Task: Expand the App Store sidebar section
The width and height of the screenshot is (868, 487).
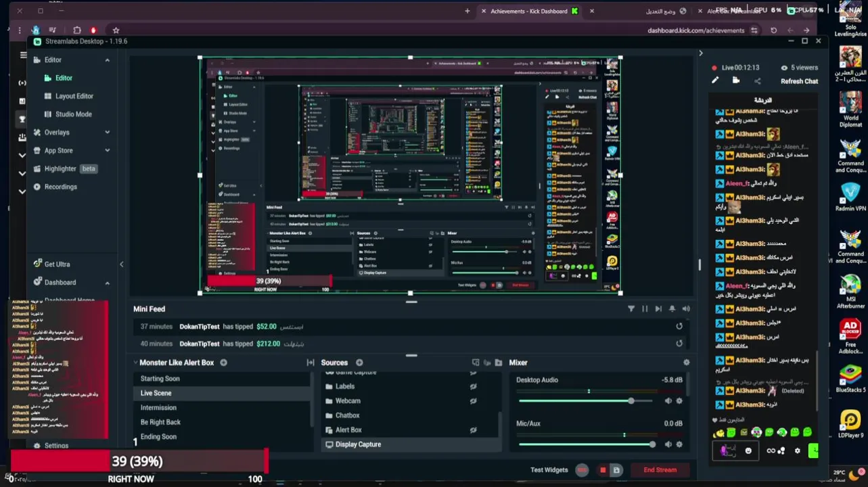Action: [x=107, y=151]
